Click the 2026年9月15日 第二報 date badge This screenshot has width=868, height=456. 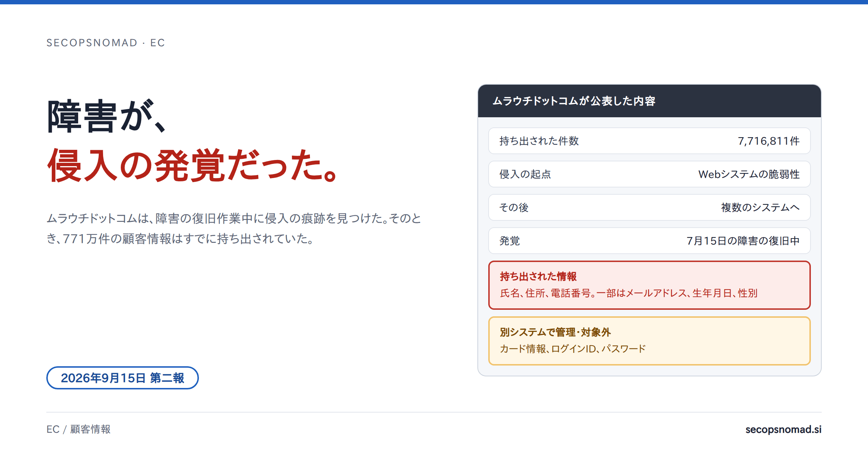tap(122, 378)
